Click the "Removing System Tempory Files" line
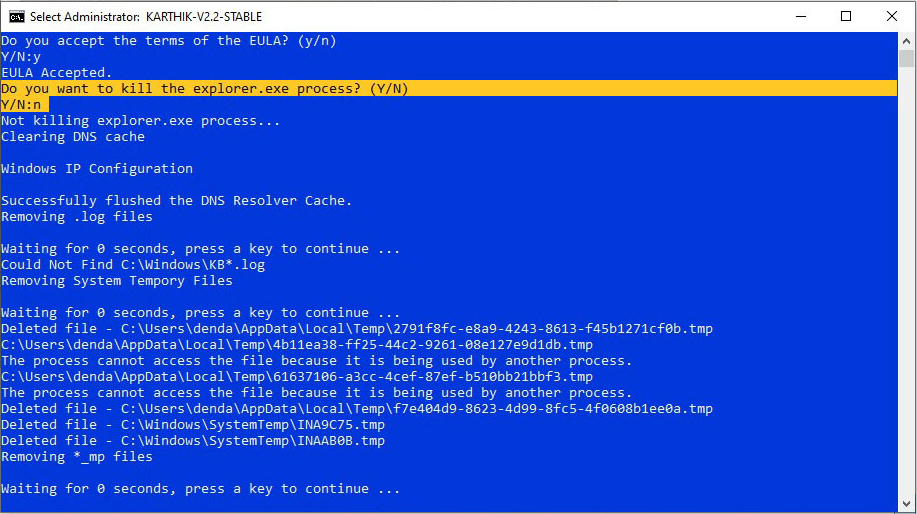The height and width of the screenshot is (514, 917). coord(117,281)
